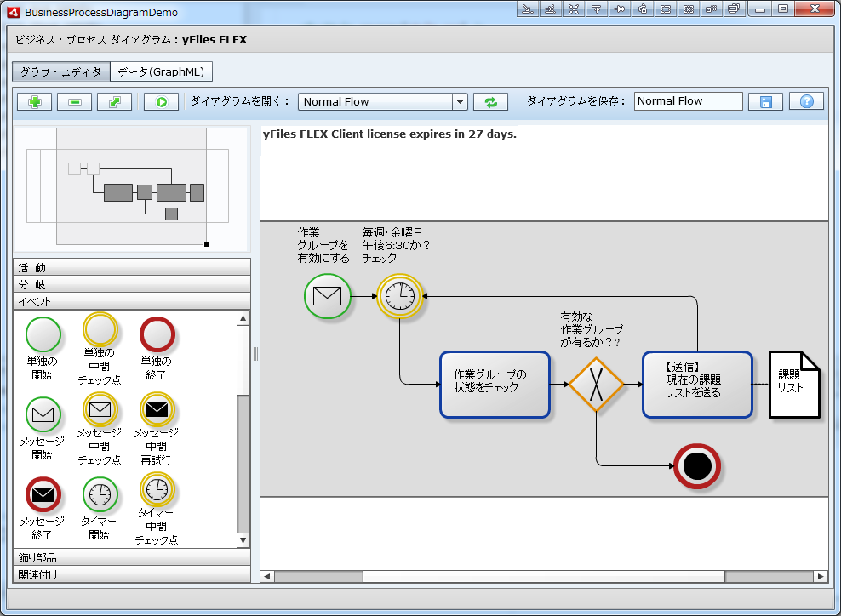Select message start node in diagram
841x616 pixels.
[327, 296]
